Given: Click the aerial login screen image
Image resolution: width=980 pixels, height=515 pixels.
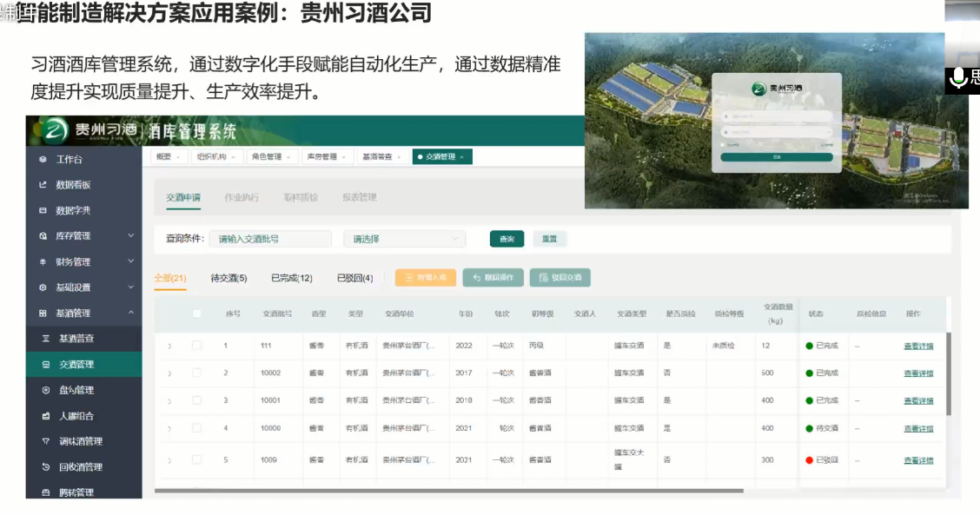Looking at the screenshot, I should 776,121.
